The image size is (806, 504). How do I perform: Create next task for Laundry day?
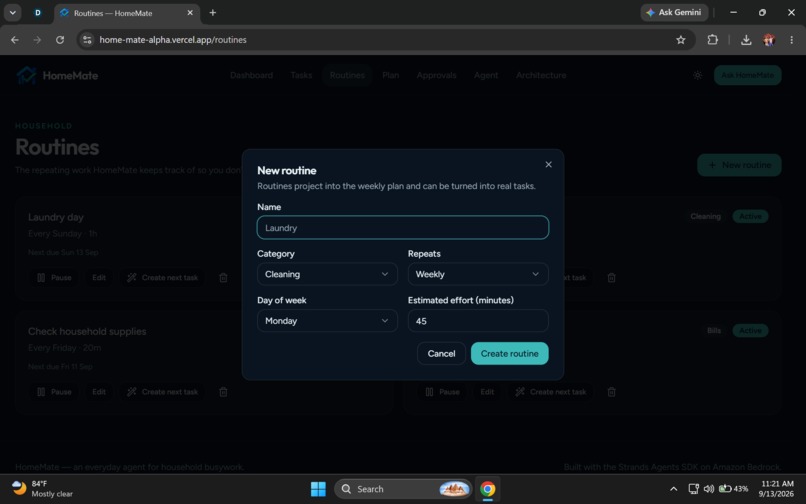[162, 278]
